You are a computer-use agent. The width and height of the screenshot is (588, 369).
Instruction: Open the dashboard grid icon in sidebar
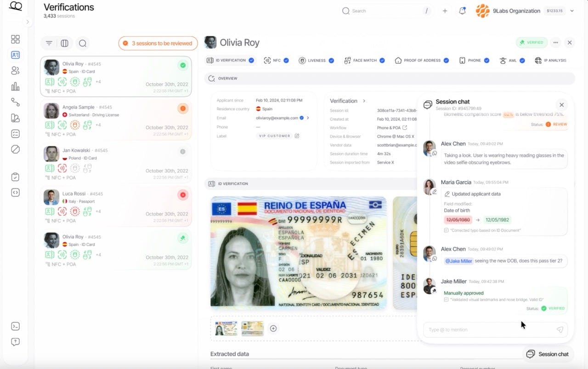(15, 39)
